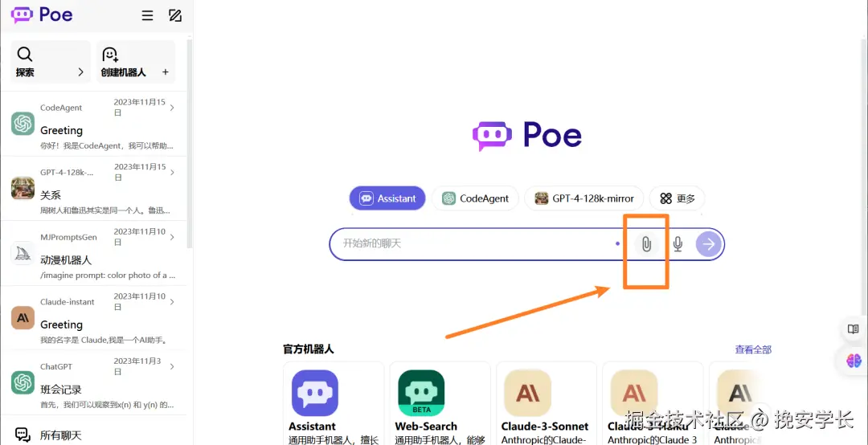Open chevron on Claude-instant chat row
The height and width of the screenshot is (445, 868).
coord(172,302)
